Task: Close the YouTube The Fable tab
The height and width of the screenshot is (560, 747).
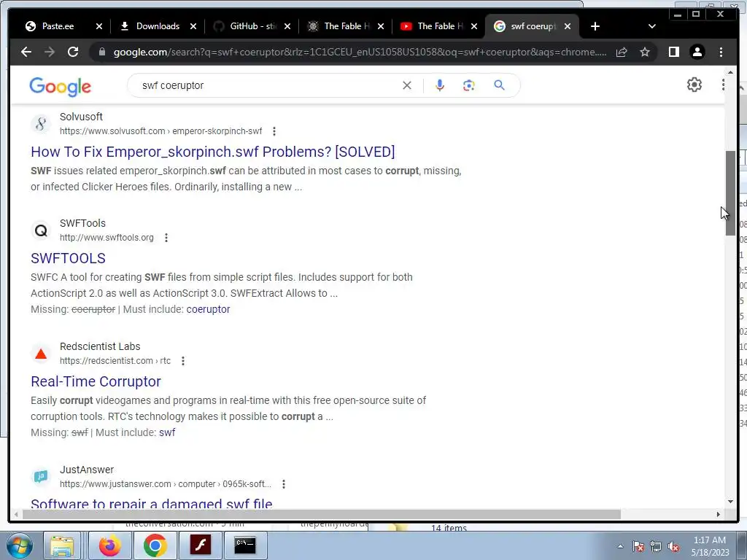Action: click(x=474, y=26)
